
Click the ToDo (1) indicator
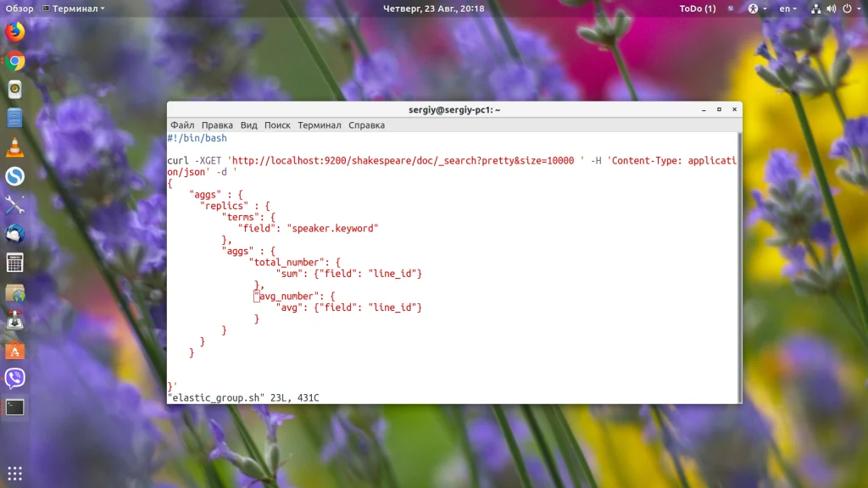point(698,8)
